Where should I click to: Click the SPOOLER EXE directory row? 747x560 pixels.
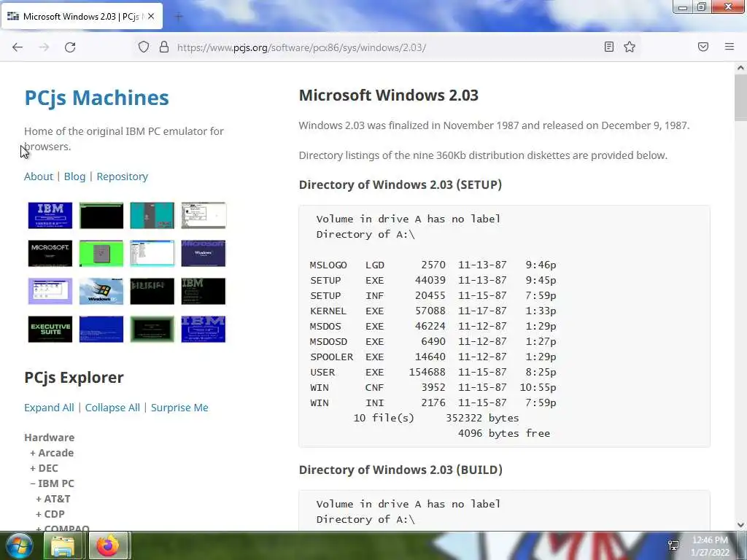coord(433,357)
